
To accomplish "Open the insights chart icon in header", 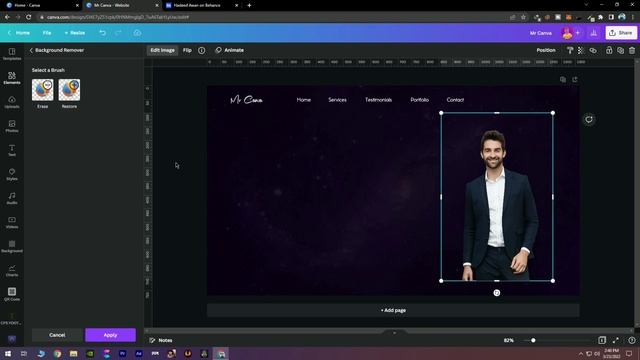I will click(x=593, y=33).
